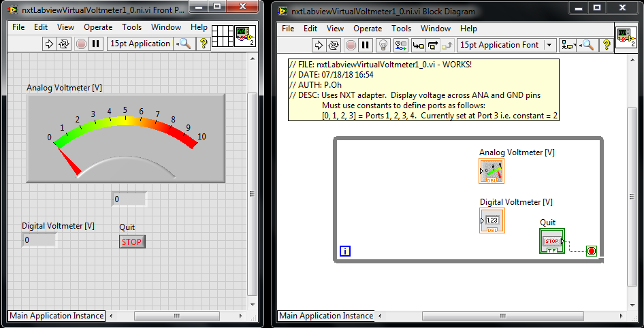Click Step Into button in Block Diagram
This screenshot has height=328, width=644.
(x=418, y=45)
